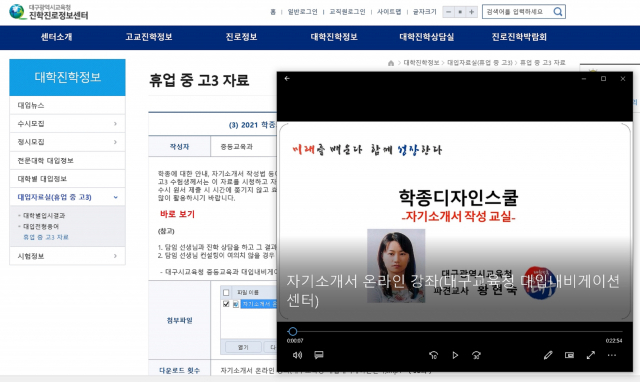
Task: Click the file type icon beside attachment
Action: 236,304
